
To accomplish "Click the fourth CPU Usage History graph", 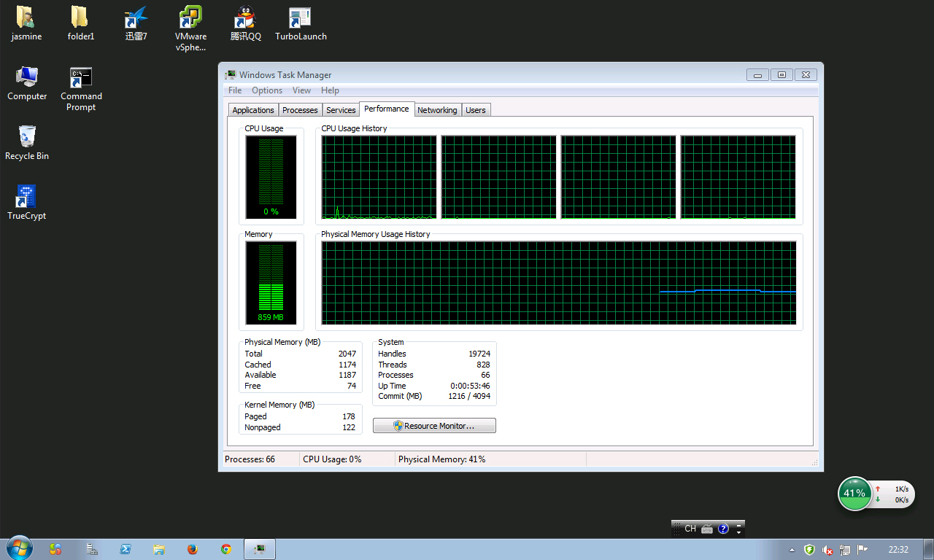I will click(738, 177).
